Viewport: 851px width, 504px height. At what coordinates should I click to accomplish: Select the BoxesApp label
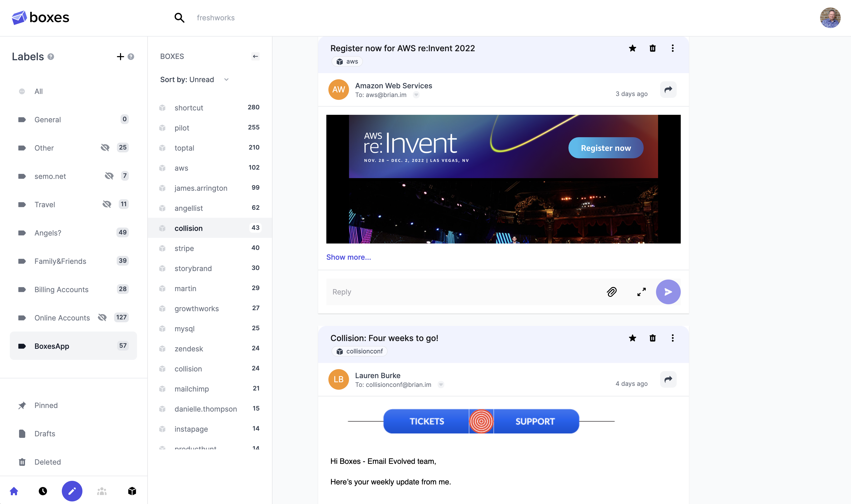(x=73, y=346)
